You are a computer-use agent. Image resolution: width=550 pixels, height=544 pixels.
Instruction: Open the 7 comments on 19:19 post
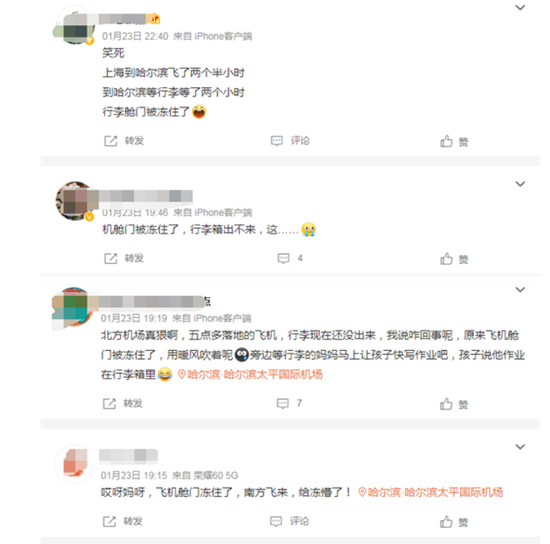(289, 403)
